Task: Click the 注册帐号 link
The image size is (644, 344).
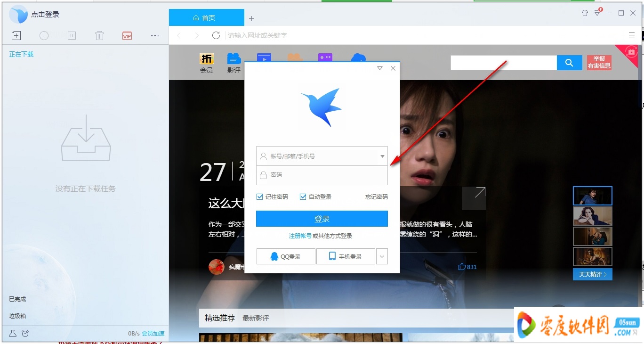Action: (x=300, y=236)
